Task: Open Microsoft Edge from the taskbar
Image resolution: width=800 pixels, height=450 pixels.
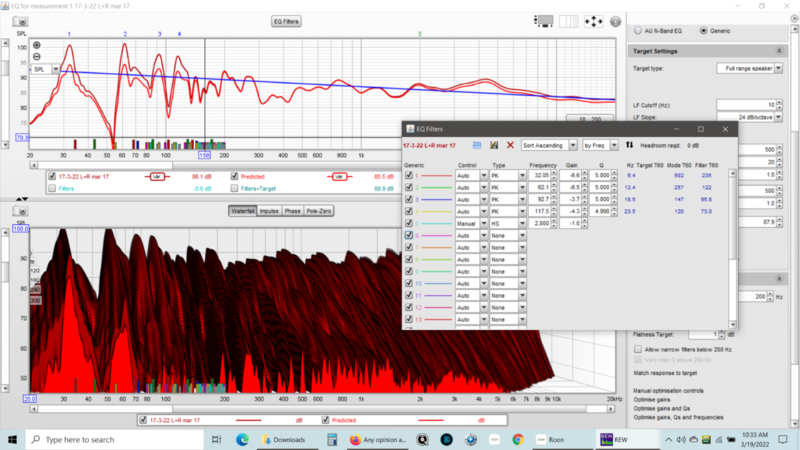Action: click(x=241, y=439)
